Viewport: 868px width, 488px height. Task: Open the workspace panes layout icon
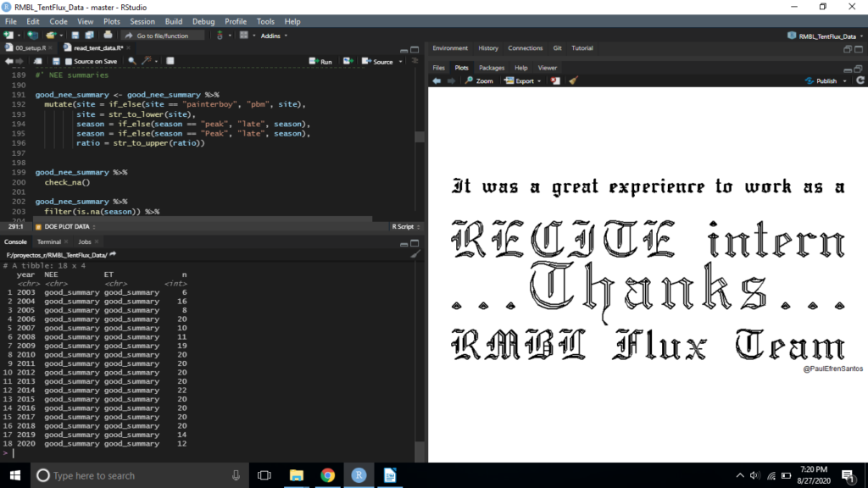coord(243,36)
